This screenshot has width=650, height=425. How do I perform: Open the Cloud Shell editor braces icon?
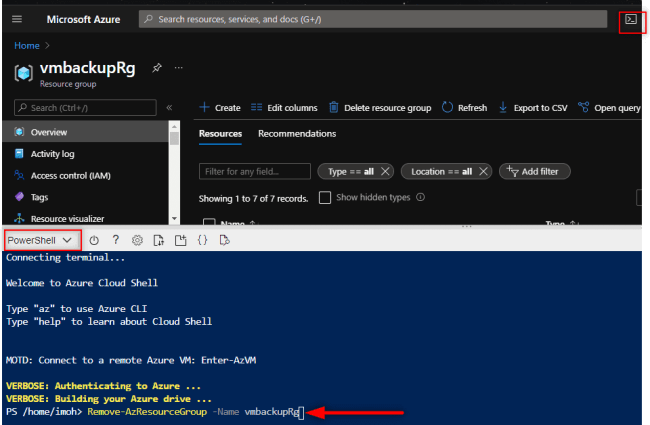202,240
